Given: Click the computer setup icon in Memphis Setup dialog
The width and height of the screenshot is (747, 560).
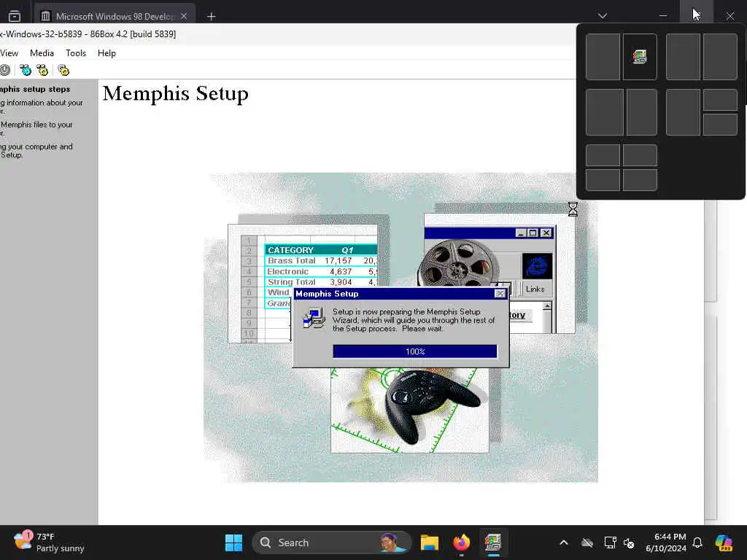Looking at the screenshot, I should coord(314,319).
